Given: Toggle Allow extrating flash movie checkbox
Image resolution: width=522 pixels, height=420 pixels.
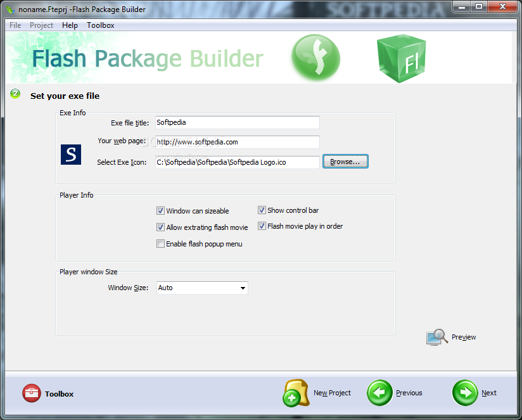Looking at the screenshot, I should (160, 227).
